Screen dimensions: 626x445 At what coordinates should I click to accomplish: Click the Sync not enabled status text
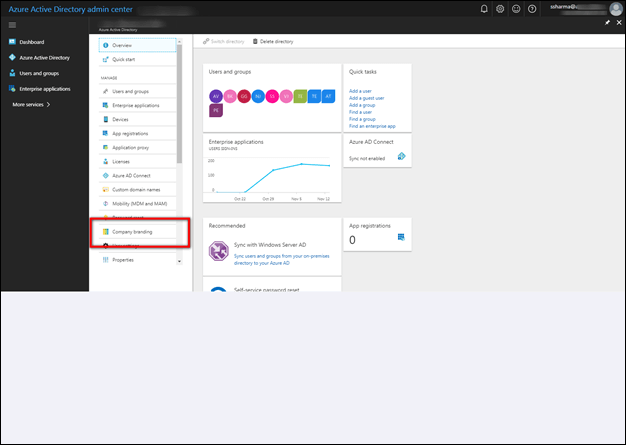tap(367, 159)
